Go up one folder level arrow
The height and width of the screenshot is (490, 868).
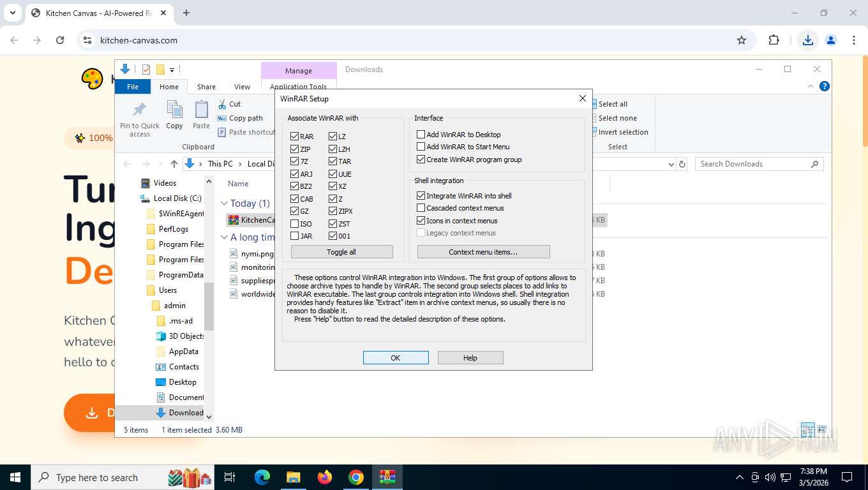(x=174, y=164)
